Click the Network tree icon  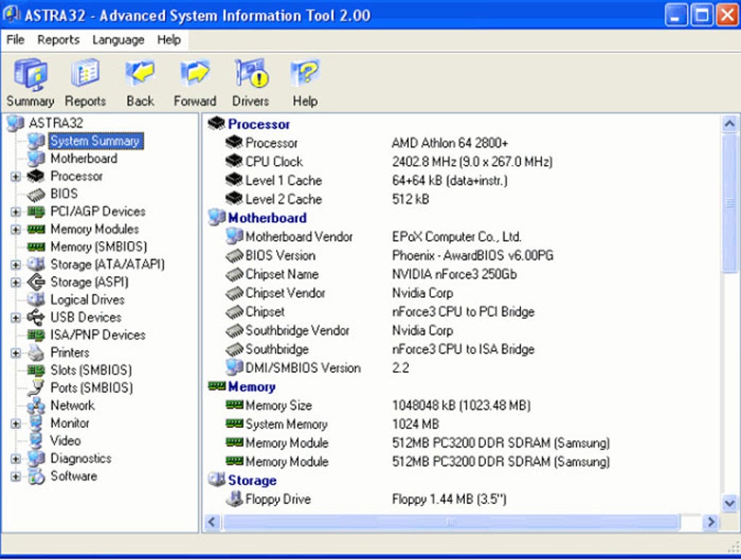click(36, 405)
